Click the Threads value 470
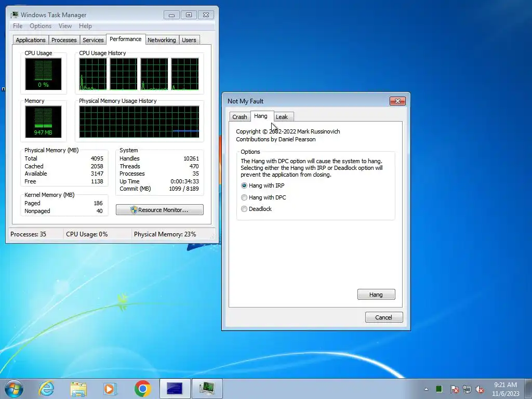Image resolution: width=532 pixels, height=399 pixels. tap(194, 166)
